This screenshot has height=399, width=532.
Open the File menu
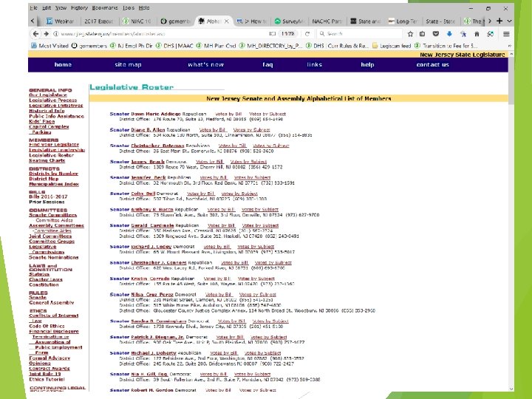[33, 8]
